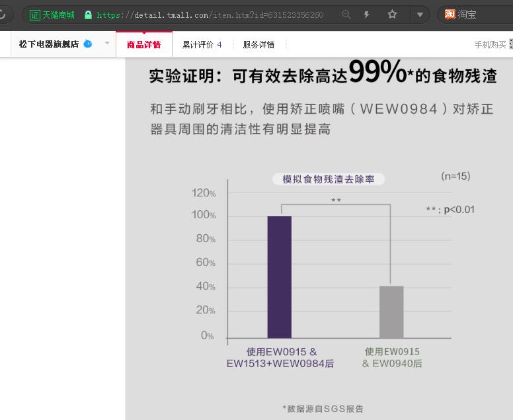
Task: Click the 80% axis label
Action: (206, 238)
